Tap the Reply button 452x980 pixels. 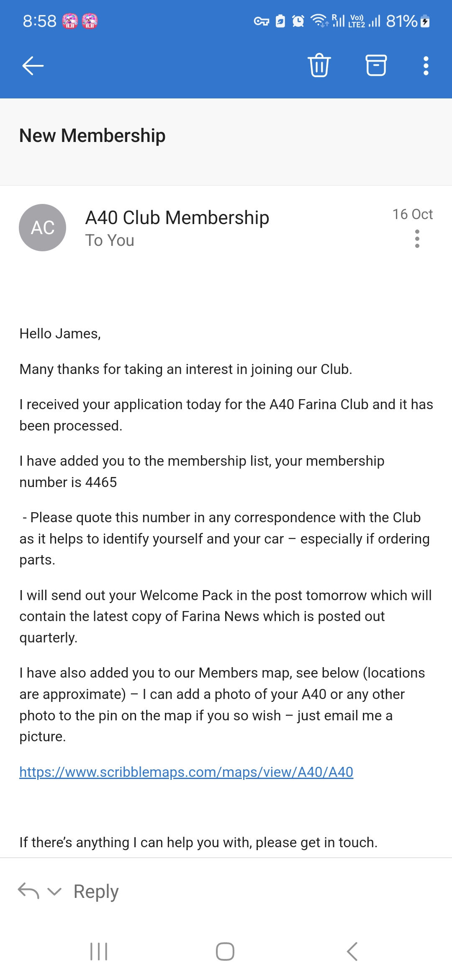tap(96, 891)
